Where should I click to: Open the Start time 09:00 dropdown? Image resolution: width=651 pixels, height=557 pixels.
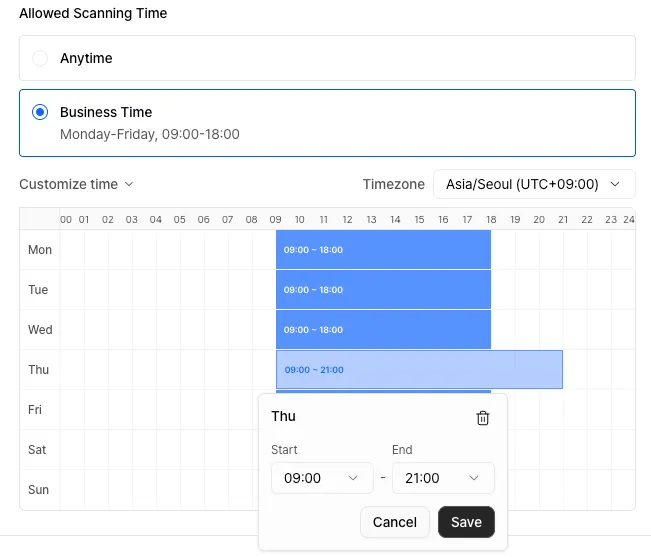pyautogui.click(x=321, y=478)
